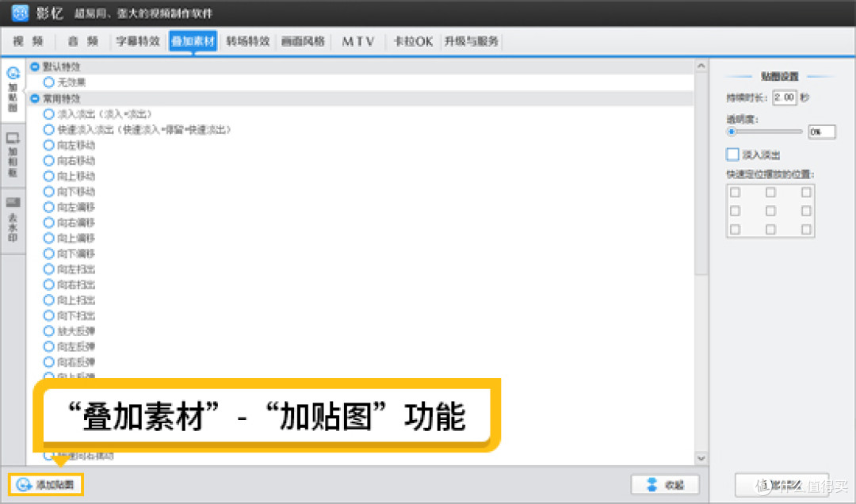Image resolution: width=856 pixels, height=504 pixels.
Task: Check the bottom-left position box
Action: click(x=736, y=229)
